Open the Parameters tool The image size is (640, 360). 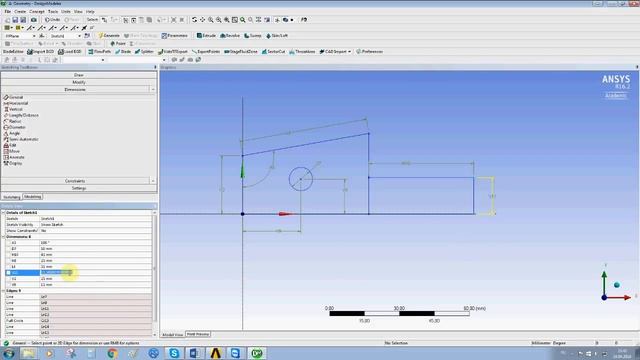coord(175,36)
